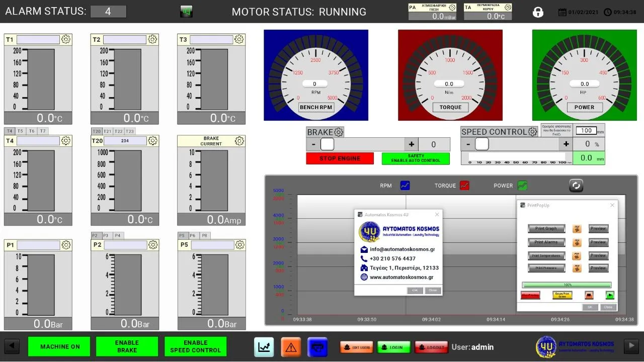Open the BRAKE settings gear icon
This screenshot has width=644, height=362.
pyautogui.click(x=339, y=132)
